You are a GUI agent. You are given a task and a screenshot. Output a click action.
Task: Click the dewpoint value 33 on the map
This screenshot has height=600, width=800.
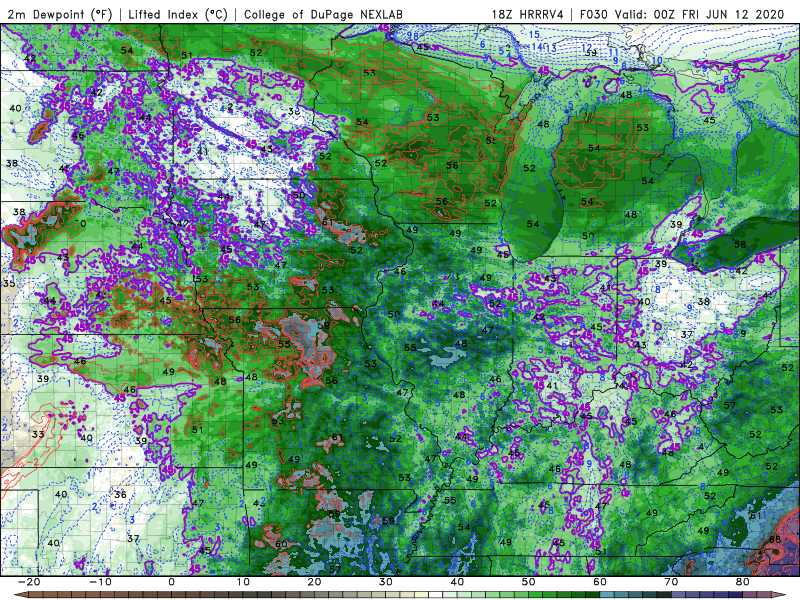pos(38,435)
